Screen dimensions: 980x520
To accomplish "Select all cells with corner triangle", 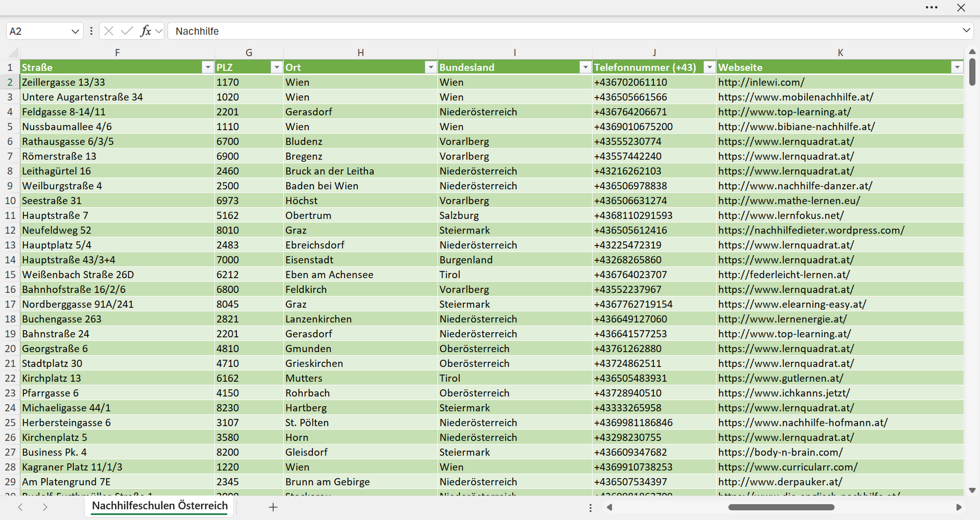I will [13, 53].
